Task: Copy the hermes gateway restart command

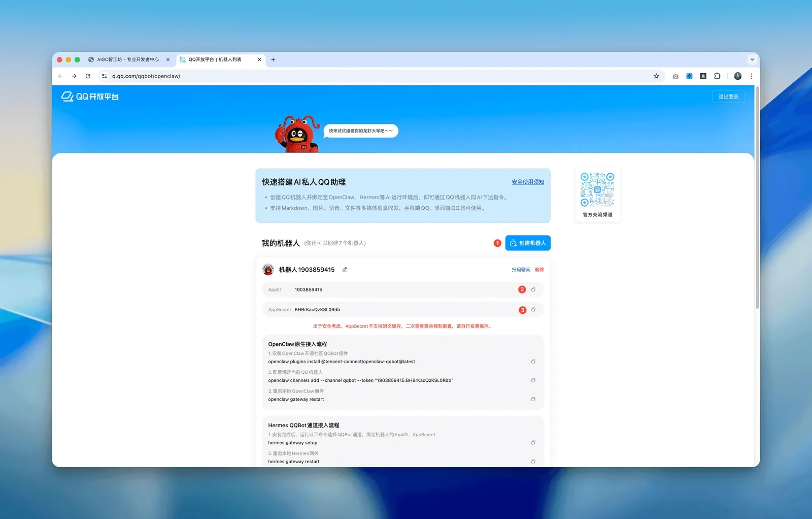Action: 533,462
